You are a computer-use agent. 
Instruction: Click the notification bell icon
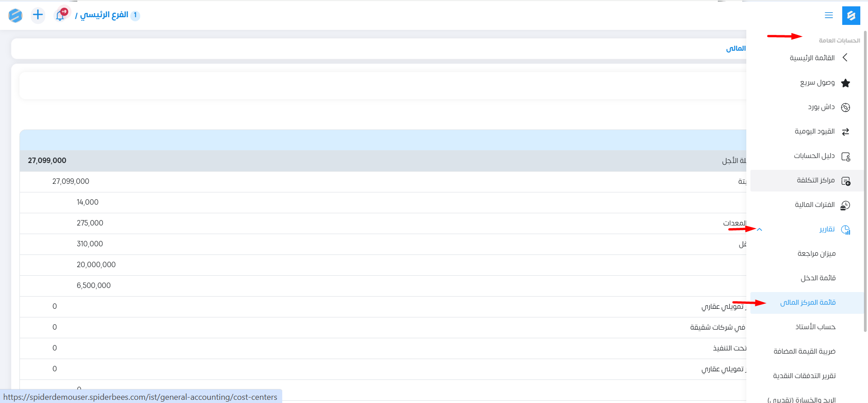[60, 15]
